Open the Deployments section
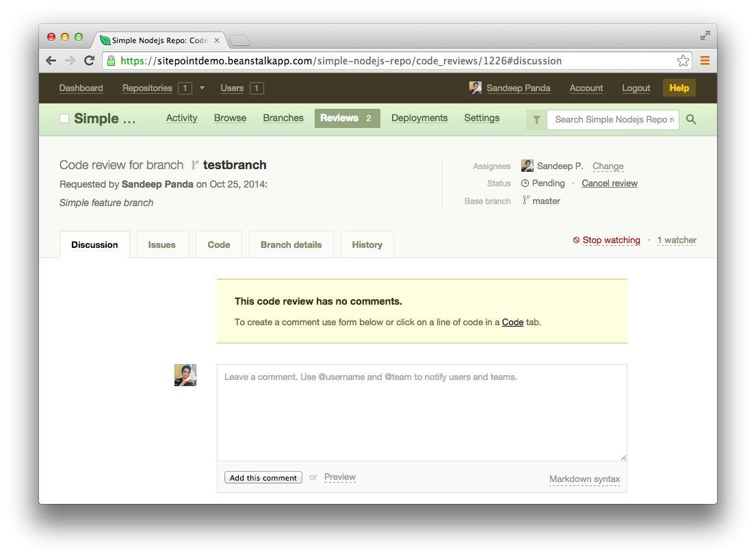Viewport: 756px width, 558px height. 419,118
